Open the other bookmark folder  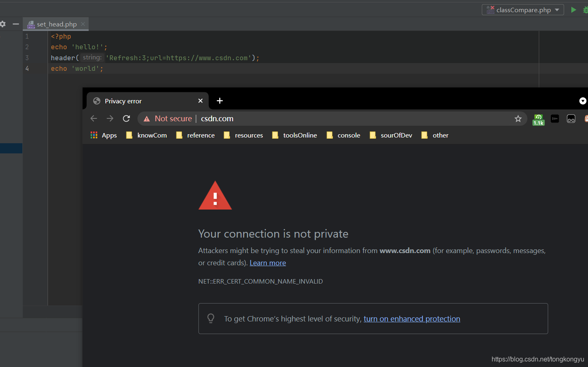(x=435, y=135)
